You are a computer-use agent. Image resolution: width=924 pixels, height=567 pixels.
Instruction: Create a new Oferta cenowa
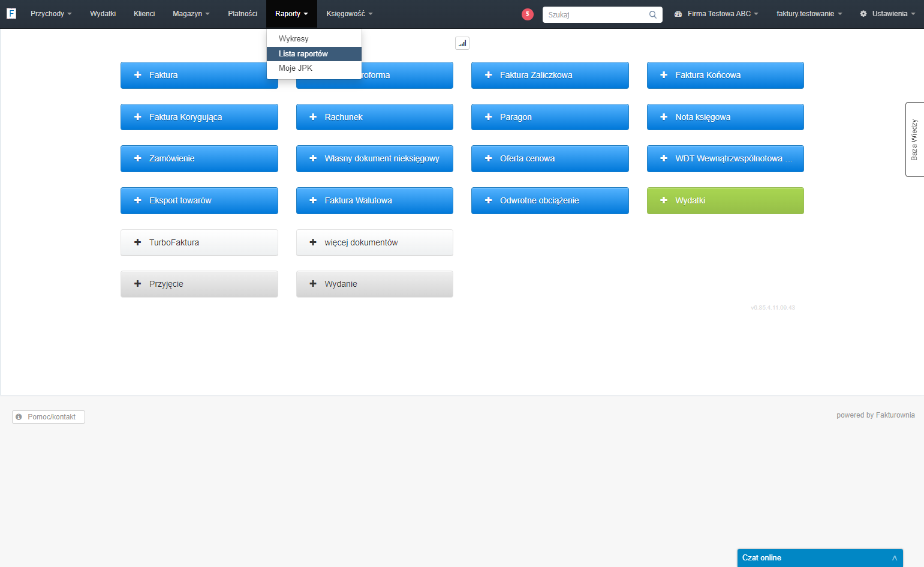pyautogui.click(x=550, y=158)
